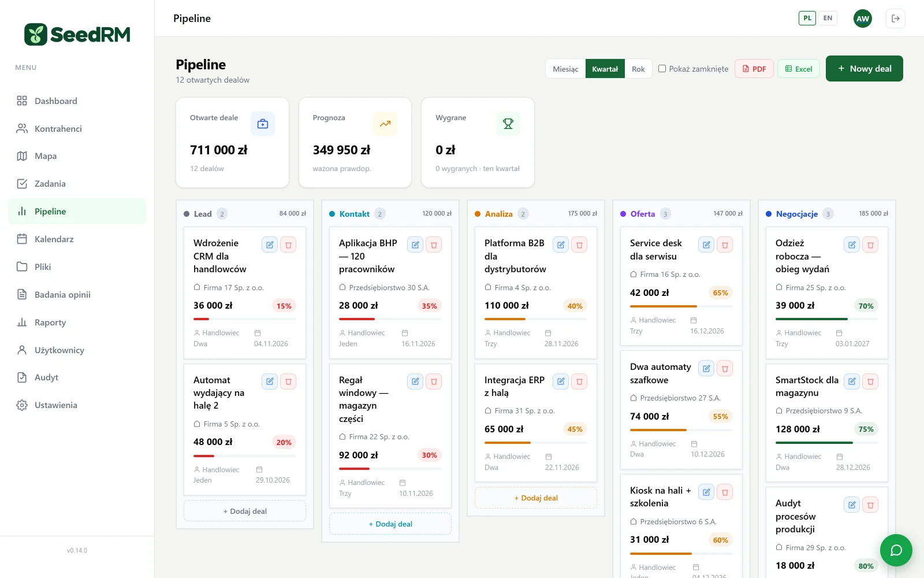The width and height of the screenshot is (924, 578).
Task: Open Kontrahenci from the menu
Action: [x=77, y=128]
